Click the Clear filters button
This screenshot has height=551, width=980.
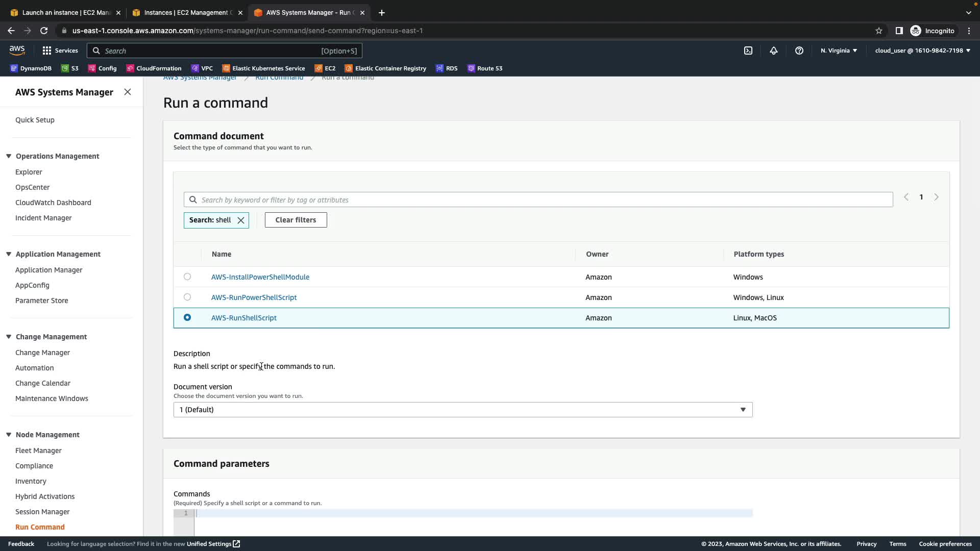point(296,220)
